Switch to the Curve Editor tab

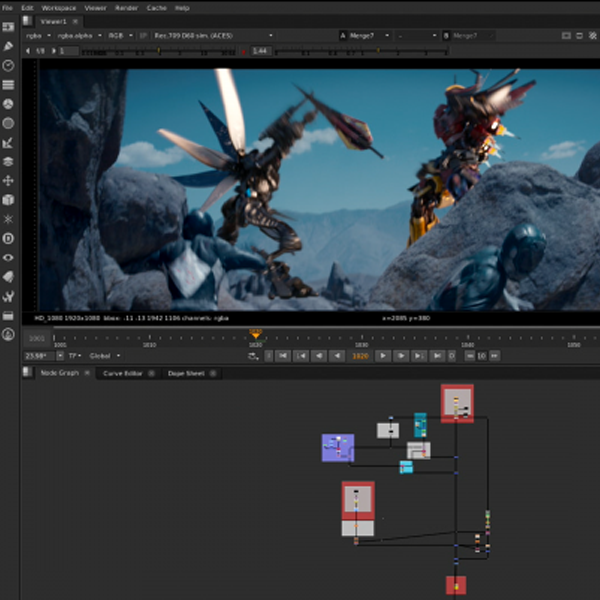click(124, 373)
